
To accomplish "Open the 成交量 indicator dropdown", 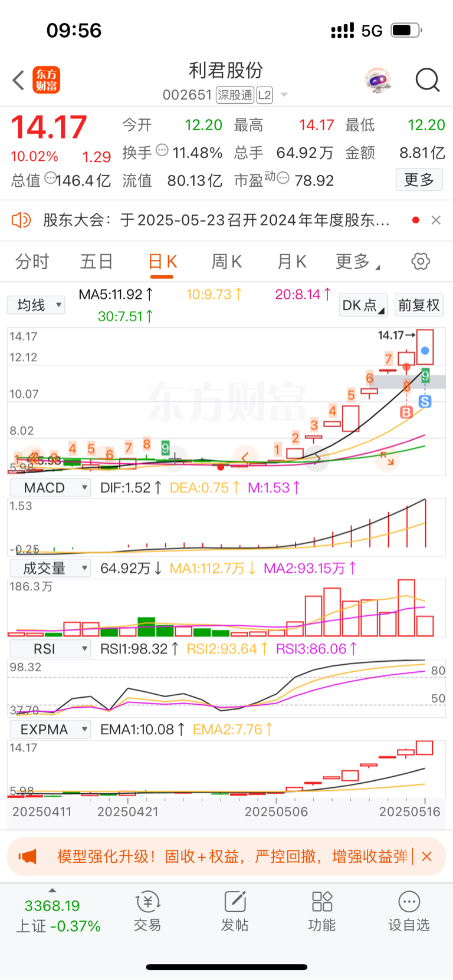I will click(50, 568).
